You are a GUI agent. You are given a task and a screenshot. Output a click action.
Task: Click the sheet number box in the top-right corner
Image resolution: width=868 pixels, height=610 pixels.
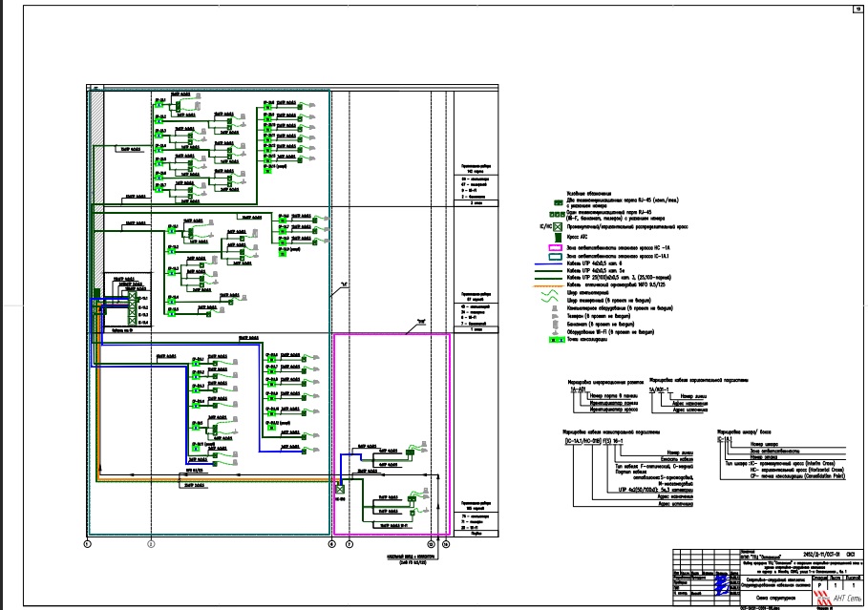[858, 9]
